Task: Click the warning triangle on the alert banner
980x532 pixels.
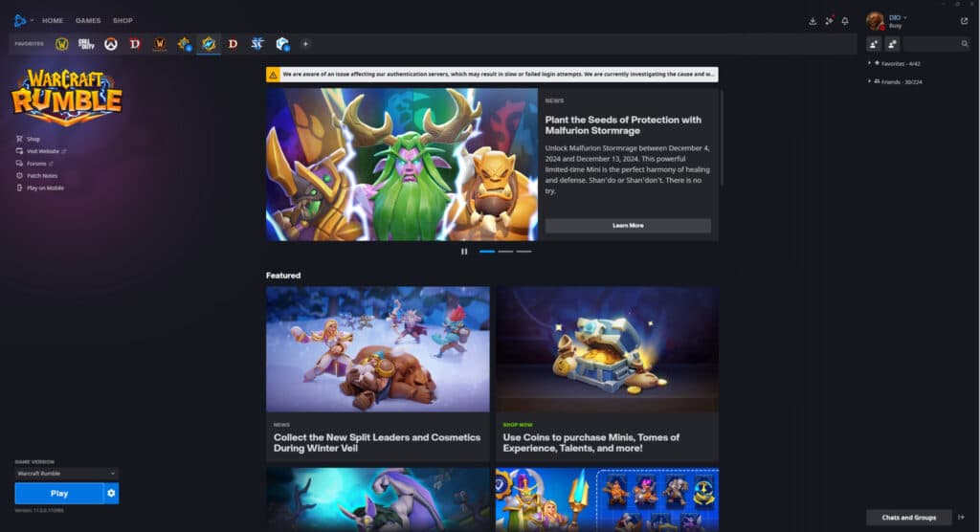Action: coord(273,75)
